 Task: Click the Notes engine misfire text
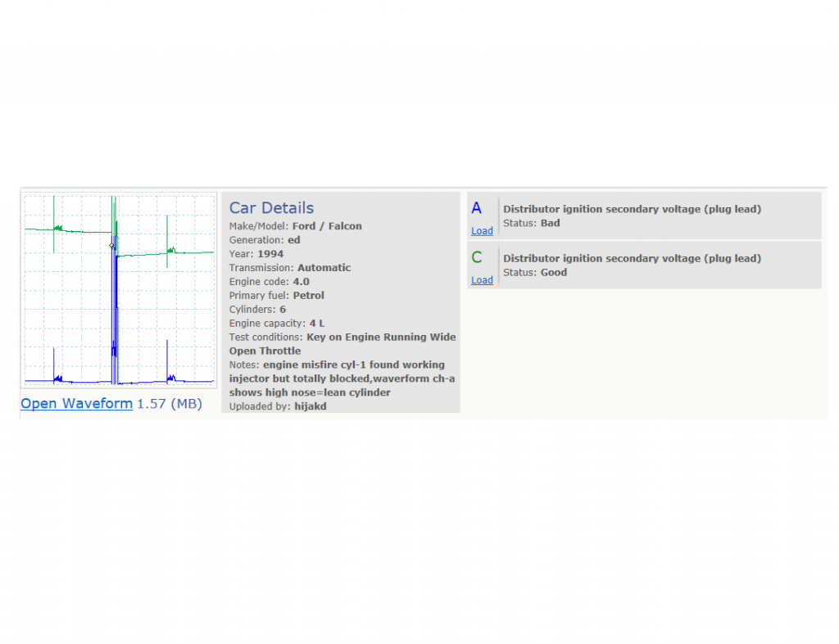coord(342,379)
